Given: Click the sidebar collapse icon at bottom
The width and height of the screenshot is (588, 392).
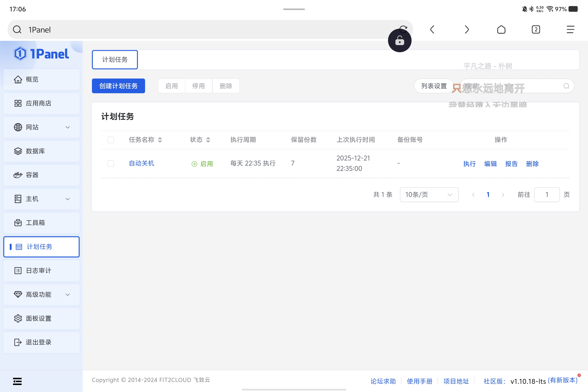Looking at the screenshot, I should tap(17, 381).
